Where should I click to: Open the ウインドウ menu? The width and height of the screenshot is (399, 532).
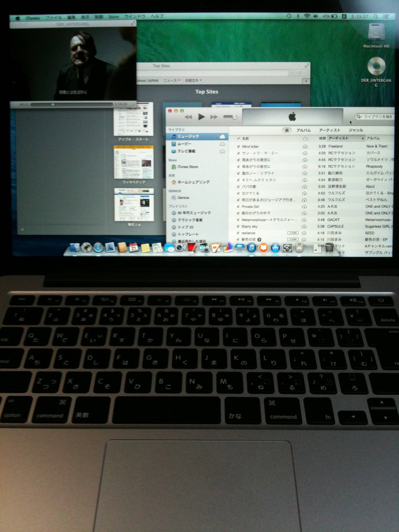(135, 16)
